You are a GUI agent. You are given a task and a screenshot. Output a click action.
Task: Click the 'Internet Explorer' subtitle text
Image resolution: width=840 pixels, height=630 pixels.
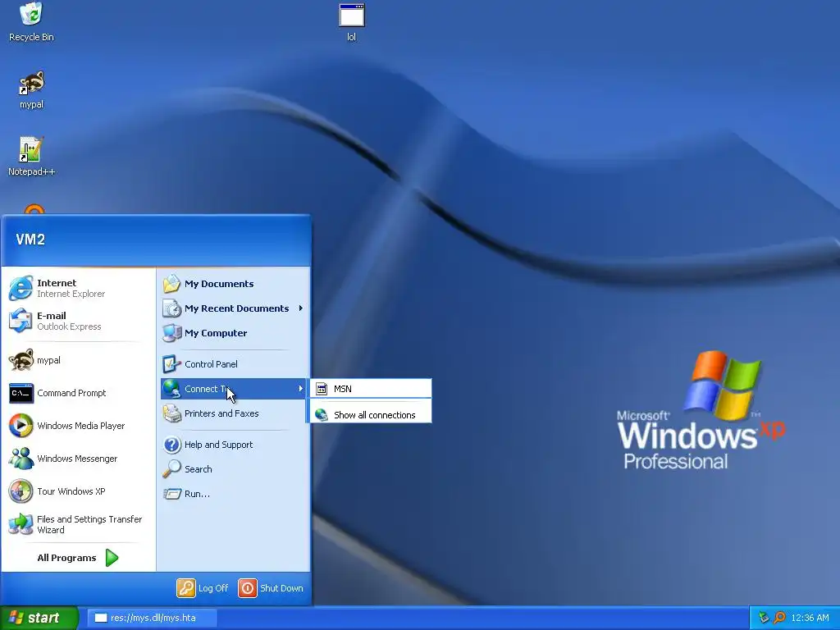click(x=71, y=294)
